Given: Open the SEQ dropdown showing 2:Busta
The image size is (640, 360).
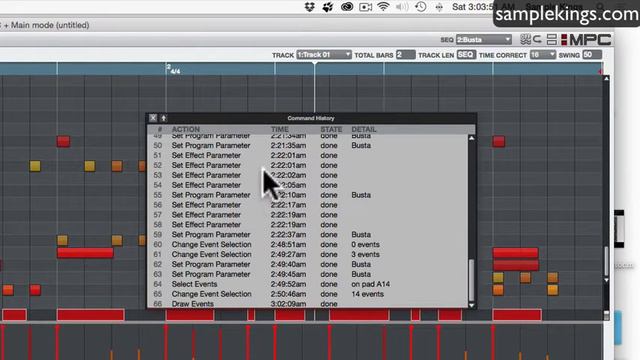Looking at the screenshot, I should pos(484,40).
